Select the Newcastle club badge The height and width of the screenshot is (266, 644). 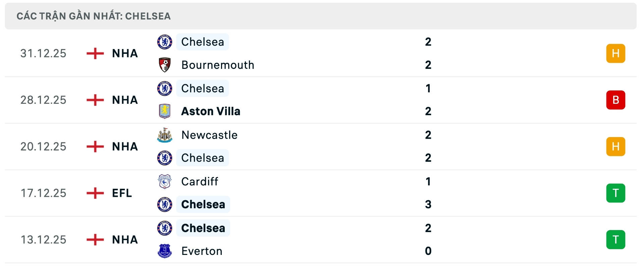click(x=164, y=135)
